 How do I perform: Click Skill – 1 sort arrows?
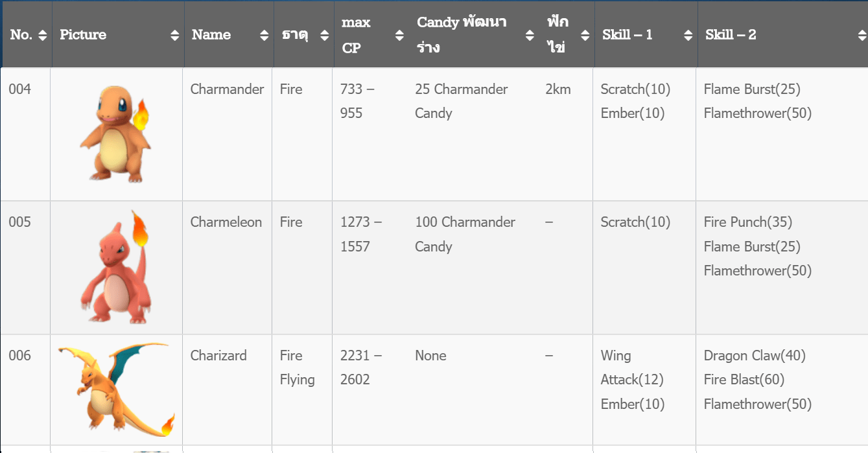[688, 35]
